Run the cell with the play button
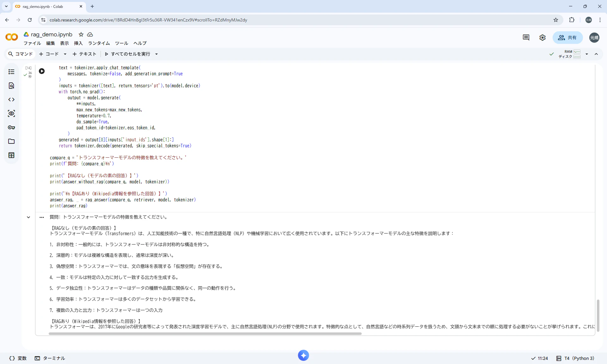Screen dimensions: 607x364 tap(42, 71)
